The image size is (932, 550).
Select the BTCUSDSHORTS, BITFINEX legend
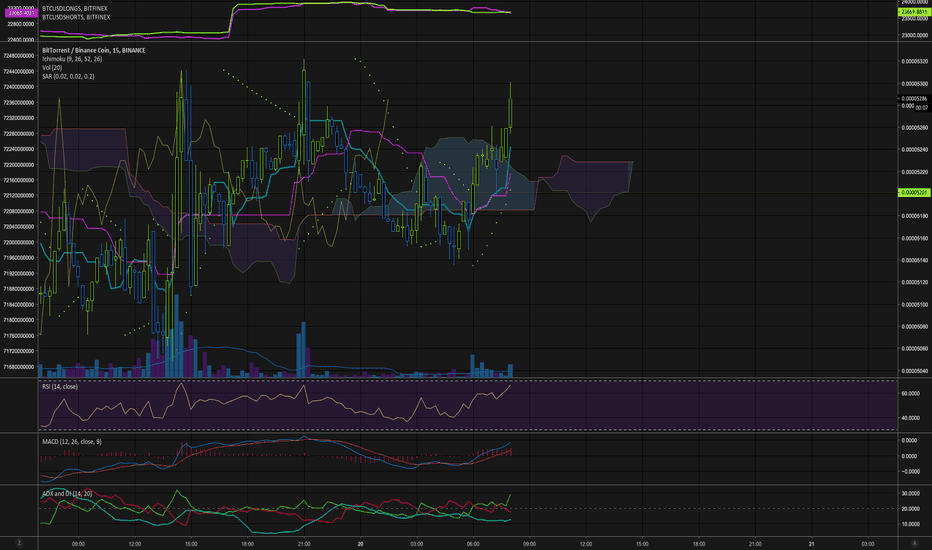pos(76,17)
